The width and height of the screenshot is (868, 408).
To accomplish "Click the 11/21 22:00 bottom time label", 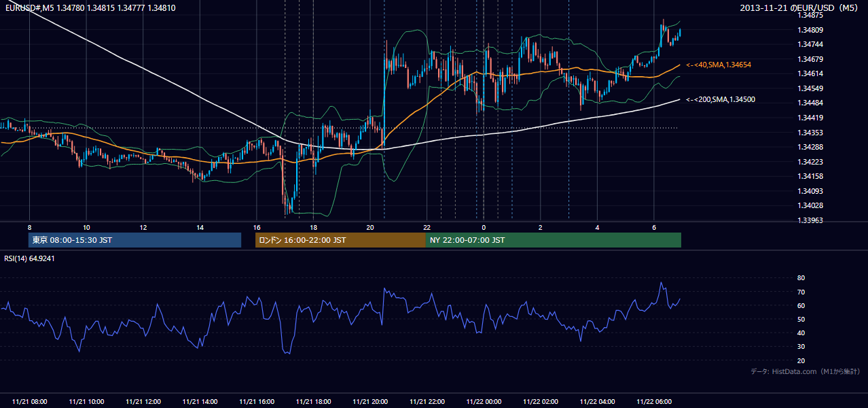I will pyautogui.click(x=427, y=402).
